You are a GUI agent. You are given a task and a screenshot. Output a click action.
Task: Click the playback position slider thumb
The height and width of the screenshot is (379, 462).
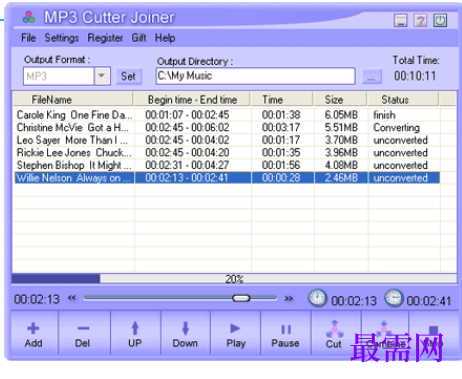coord(241,298)
